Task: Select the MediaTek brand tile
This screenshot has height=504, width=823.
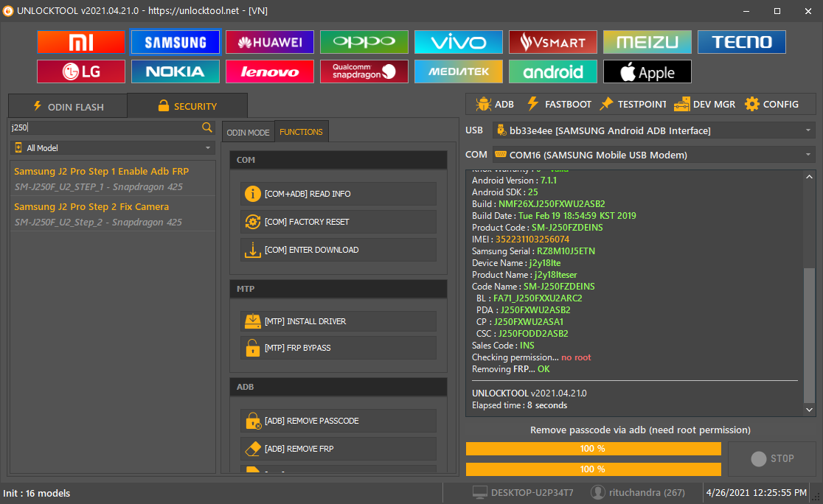Action: coord(458,71)
